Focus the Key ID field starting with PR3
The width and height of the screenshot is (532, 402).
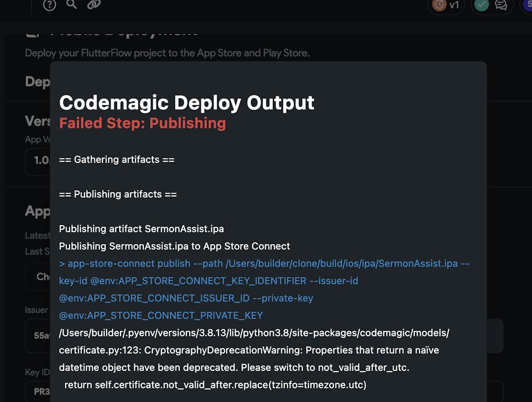point(38,391)
